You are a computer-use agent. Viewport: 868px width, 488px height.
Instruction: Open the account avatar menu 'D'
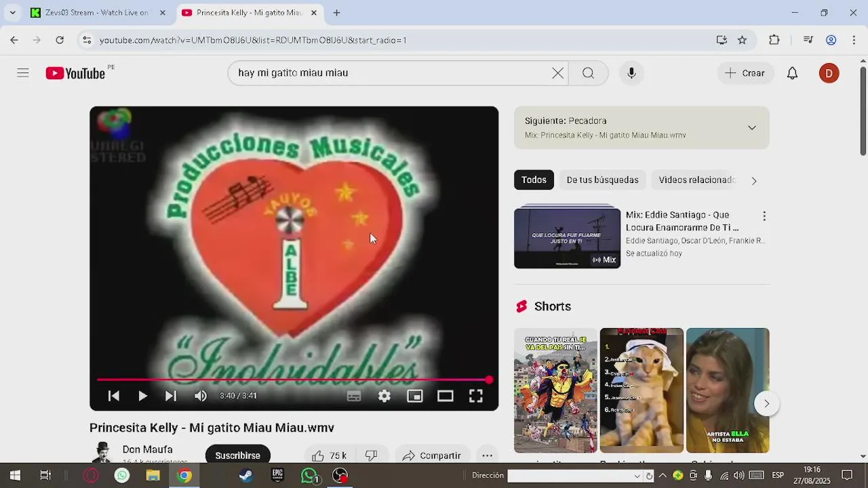829,73
